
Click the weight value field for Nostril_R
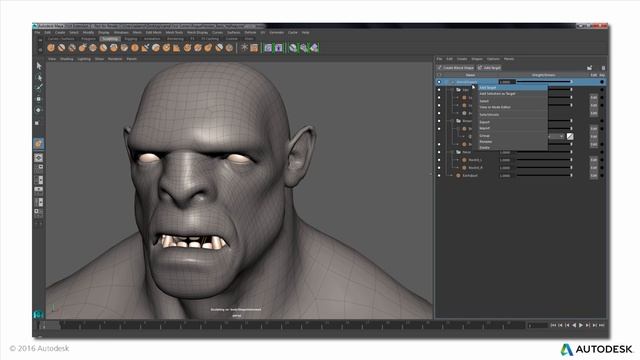pos(506,168)
